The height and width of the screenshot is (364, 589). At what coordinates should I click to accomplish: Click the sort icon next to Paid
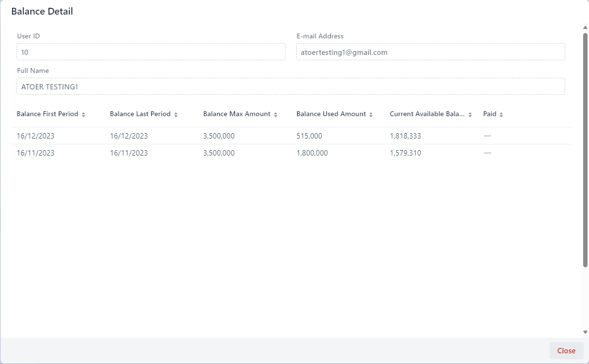coord(501,115)
